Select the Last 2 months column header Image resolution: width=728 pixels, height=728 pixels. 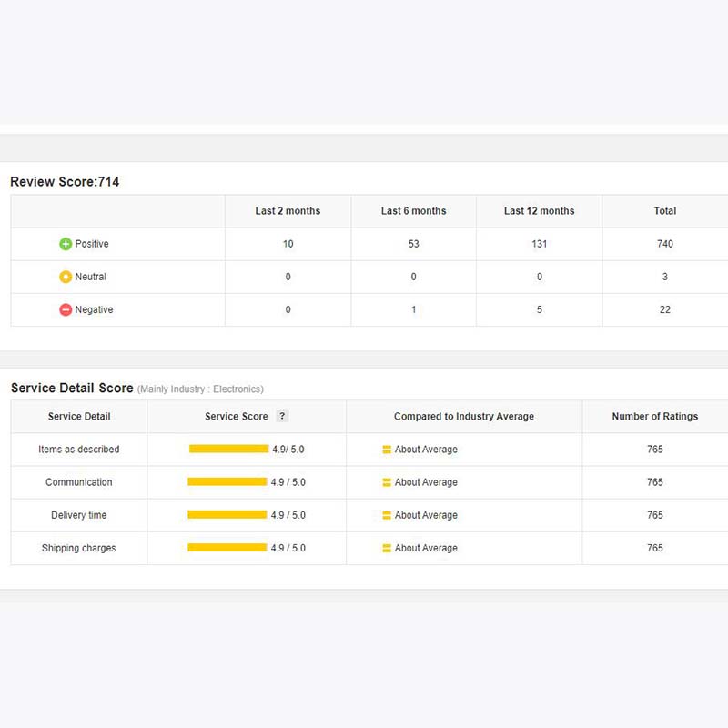[288, 211]
